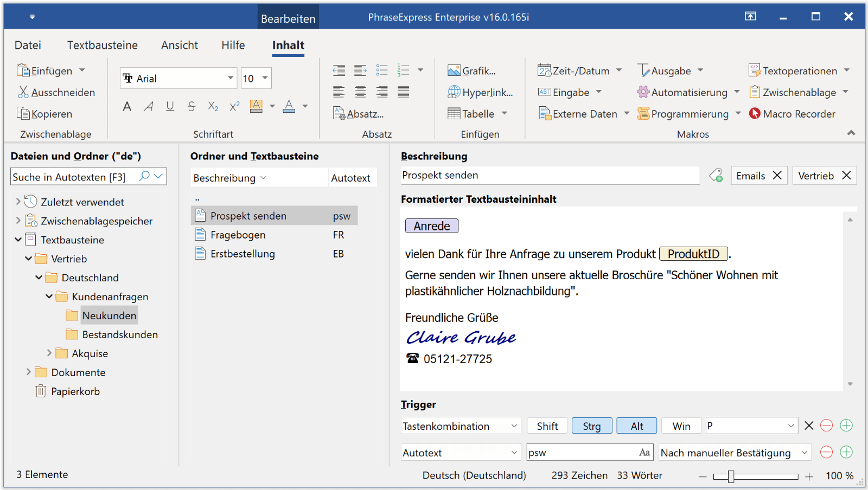Image resolution: width=868 pixels, height=490 pixels.
Task: Insert a Grafik image
Action: click(472, 70)
